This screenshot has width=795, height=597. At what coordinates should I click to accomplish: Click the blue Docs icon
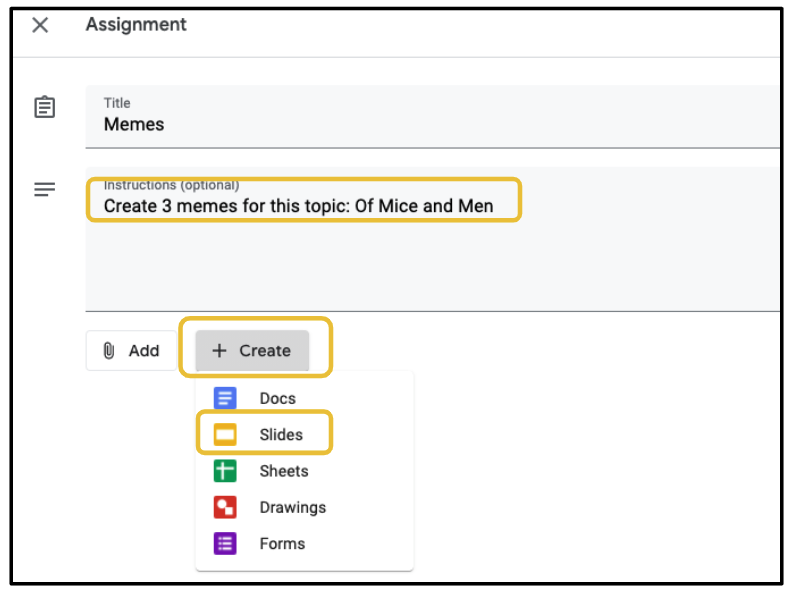point(225,399)
